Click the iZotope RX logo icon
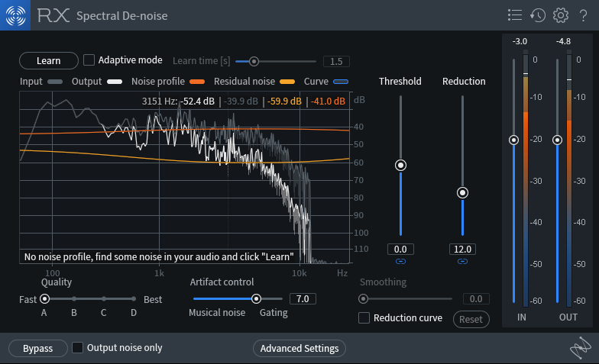This screenshot has height=364, width=599. click(15, 15)
